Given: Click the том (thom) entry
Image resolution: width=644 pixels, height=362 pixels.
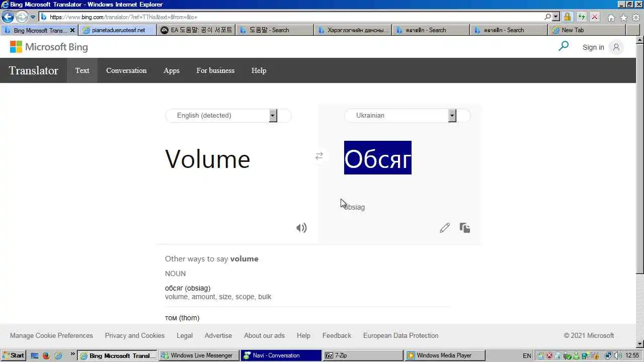Looking at the screenshot, I should [x=182, y=318].
